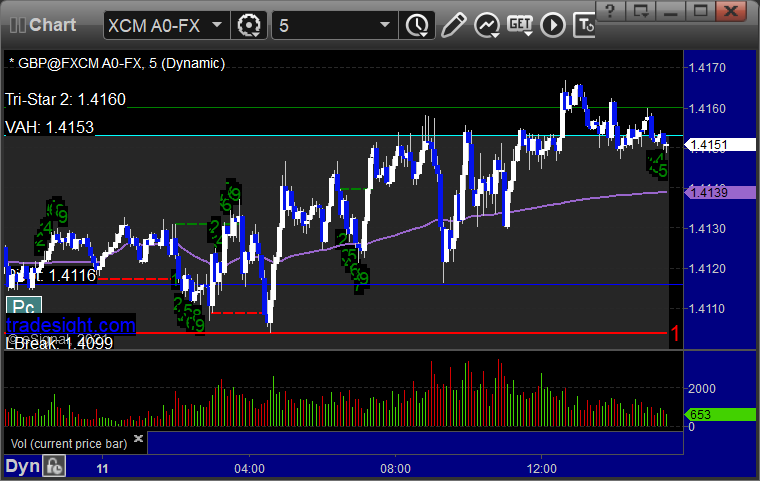Screen dimensions: 760x481
Task: Open the GET tools menu icon
Action: point(520,25)
